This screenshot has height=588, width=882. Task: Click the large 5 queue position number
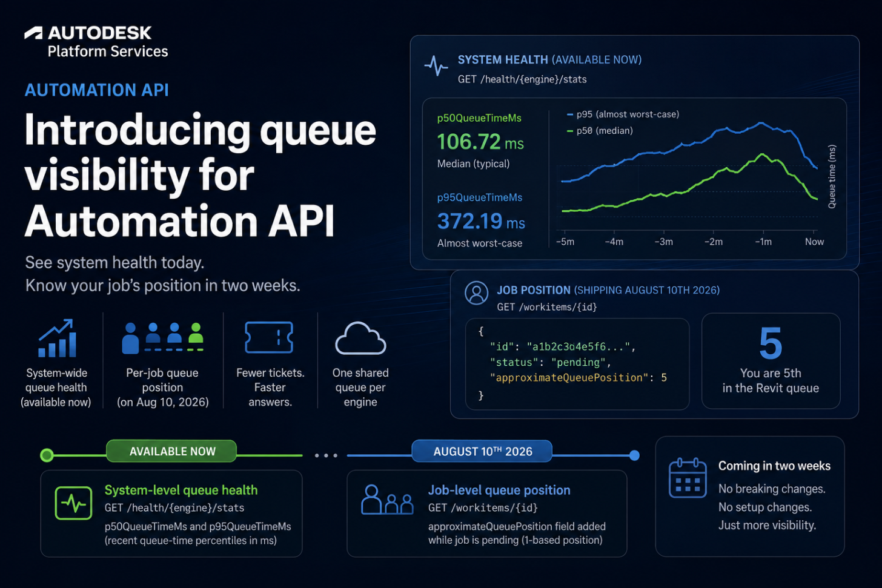point(771,343)
